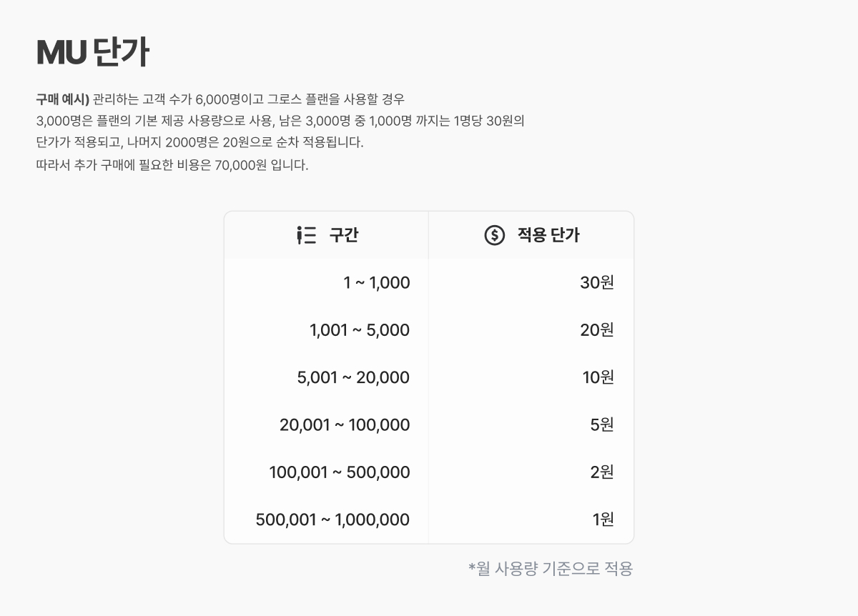Select the 구간 column header text
Image resolution: width=858 pixels, height=616 pixels.
pyautogui.click(x=344, y=235)
